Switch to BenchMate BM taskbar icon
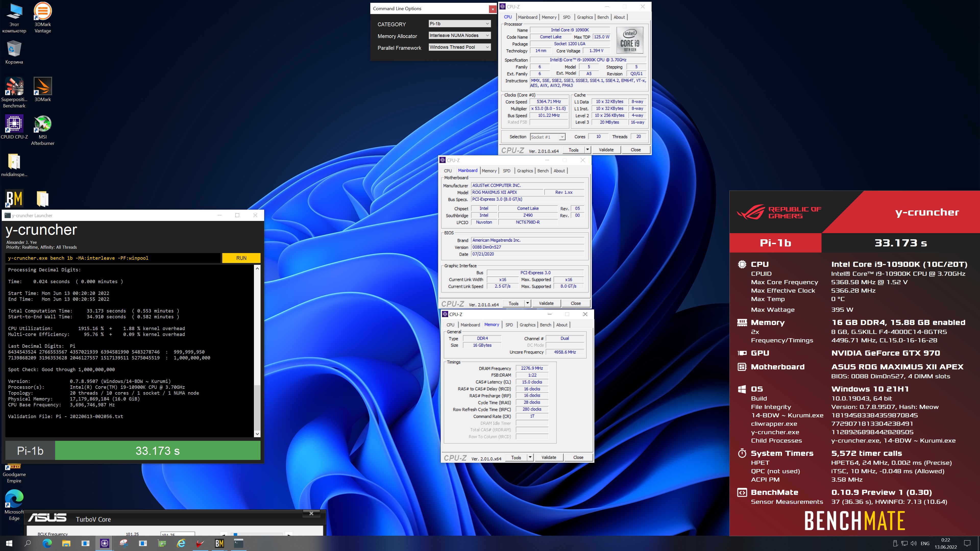This screenshot has width=980, height=551. click(219, 543)
